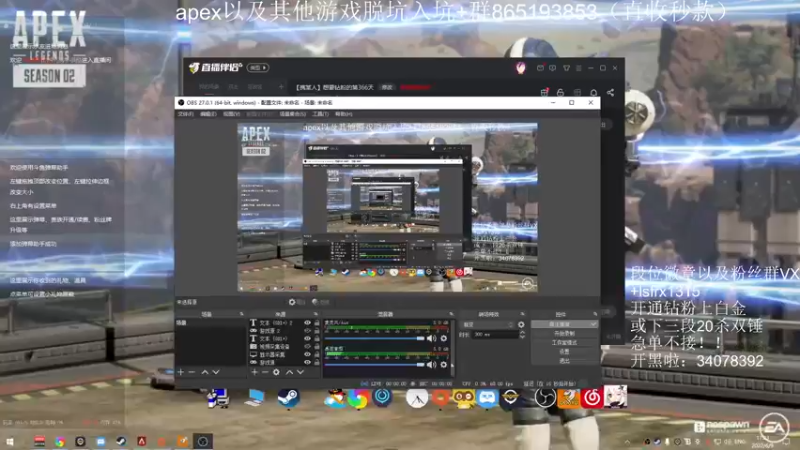
Task: Mute the 麦克风/Aux audio channel
Action: click(432, 338)
